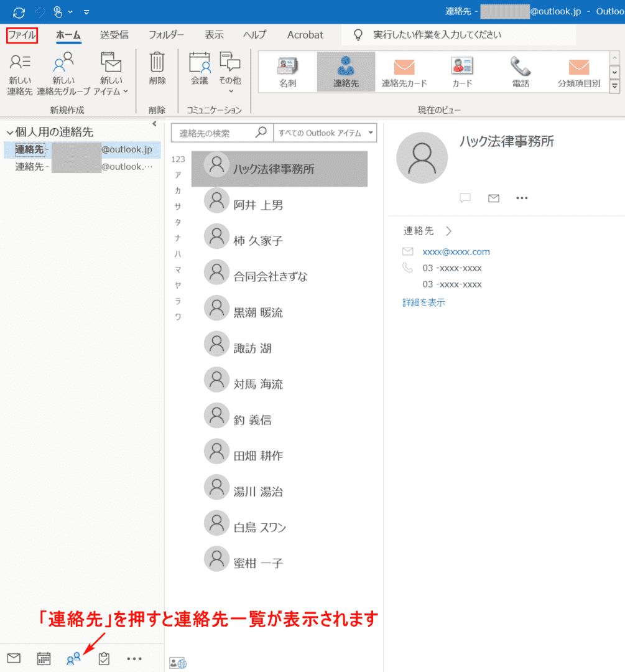The height and width of the screenshot is (672, 625).
Task: Collapse the 個人用の連絡先 group
Action: click(10, 133)
